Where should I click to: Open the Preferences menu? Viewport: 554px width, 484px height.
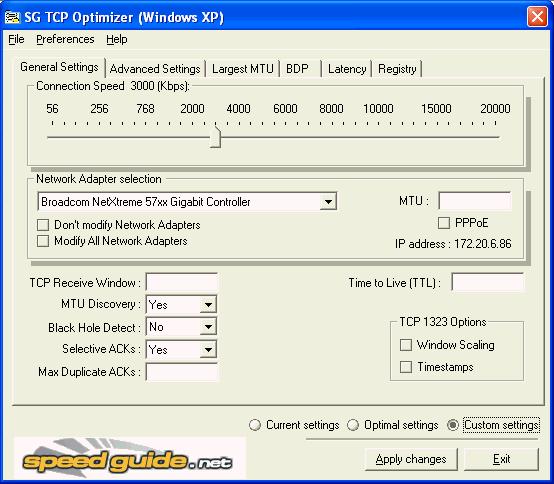click(65, 39)
